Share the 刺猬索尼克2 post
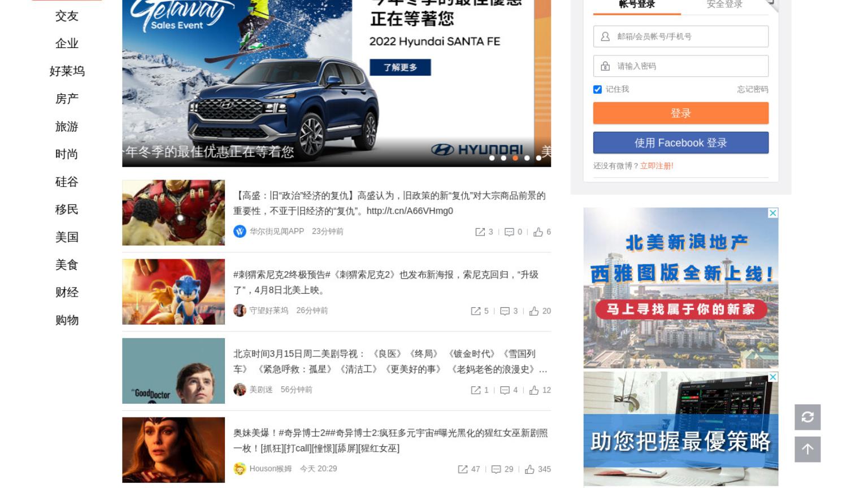 (476, 311)
